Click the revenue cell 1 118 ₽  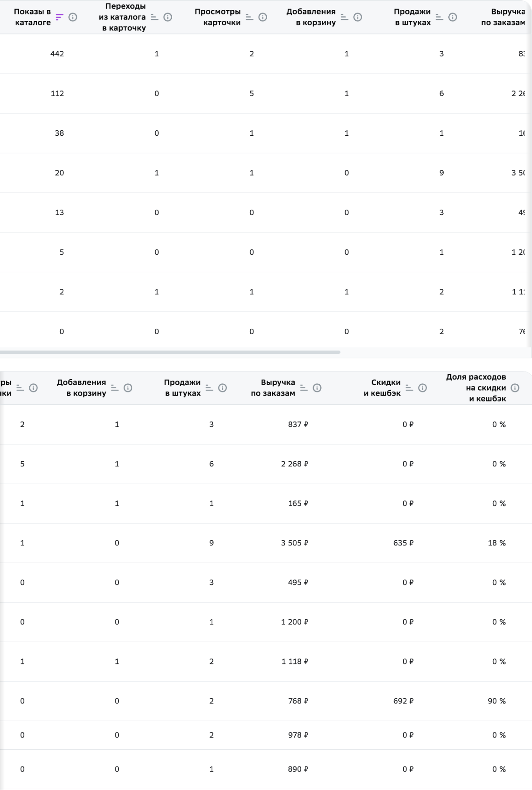(295, 662)
